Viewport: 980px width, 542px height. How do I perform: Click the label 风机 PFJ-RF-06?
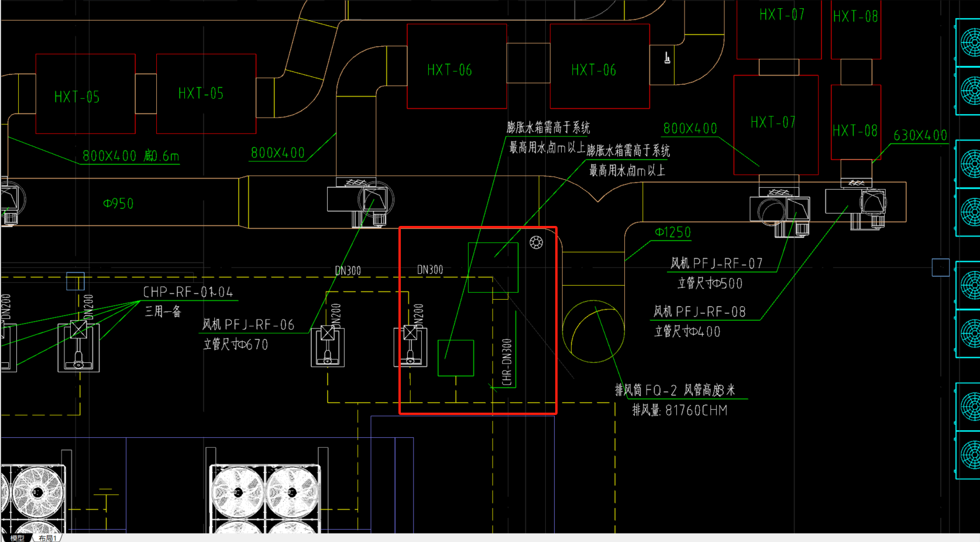[x=248, y=325]
